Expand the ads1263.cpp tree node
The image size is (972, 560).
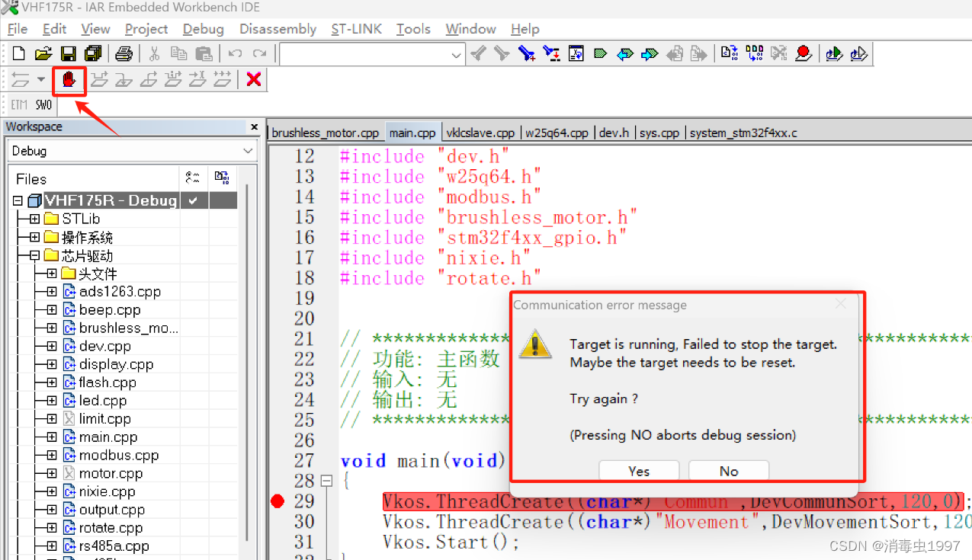[x=51, y=292]
